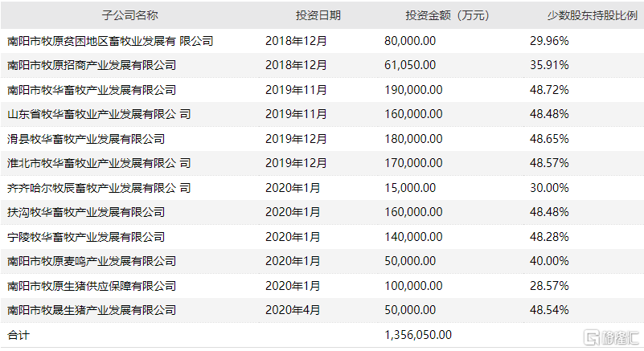Click the amount 61,050.00
This screenshot has width=644, height=351.
pos(410,65)
